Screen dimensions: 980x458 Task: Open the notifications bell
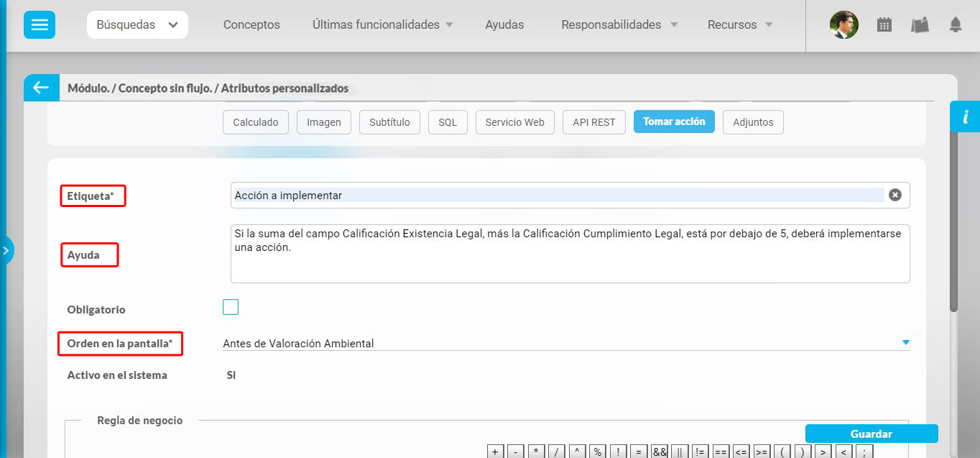[x=955, y=25]
